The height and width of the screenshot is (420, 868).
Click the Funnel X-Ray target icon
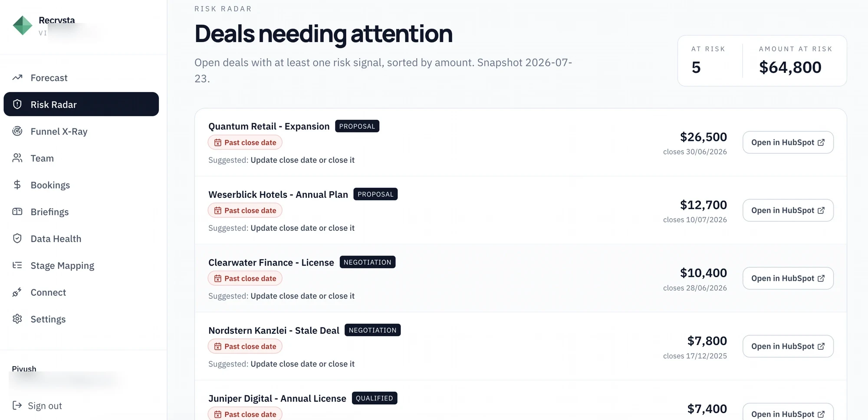[x=17, y=131]
